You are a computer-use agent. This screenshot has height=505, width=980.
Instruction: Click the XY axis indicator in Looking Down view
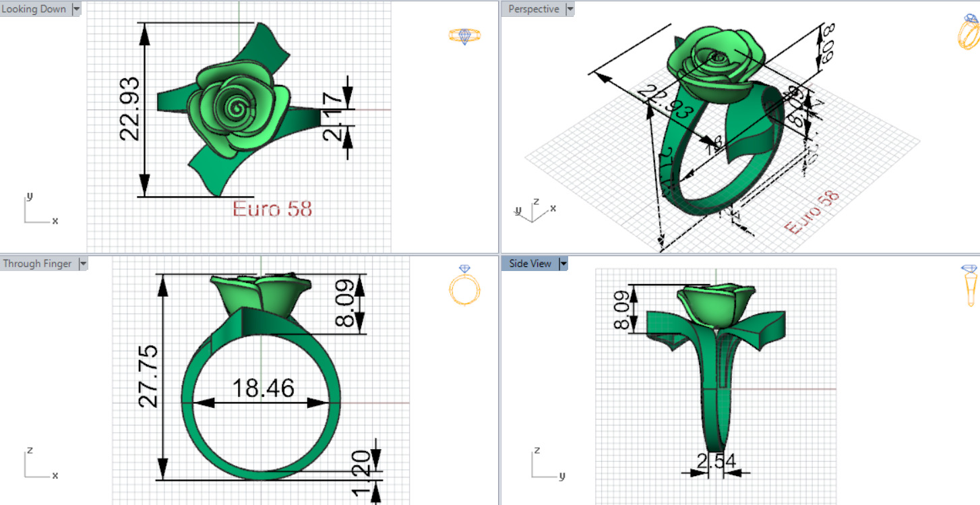tap(40, 209)
